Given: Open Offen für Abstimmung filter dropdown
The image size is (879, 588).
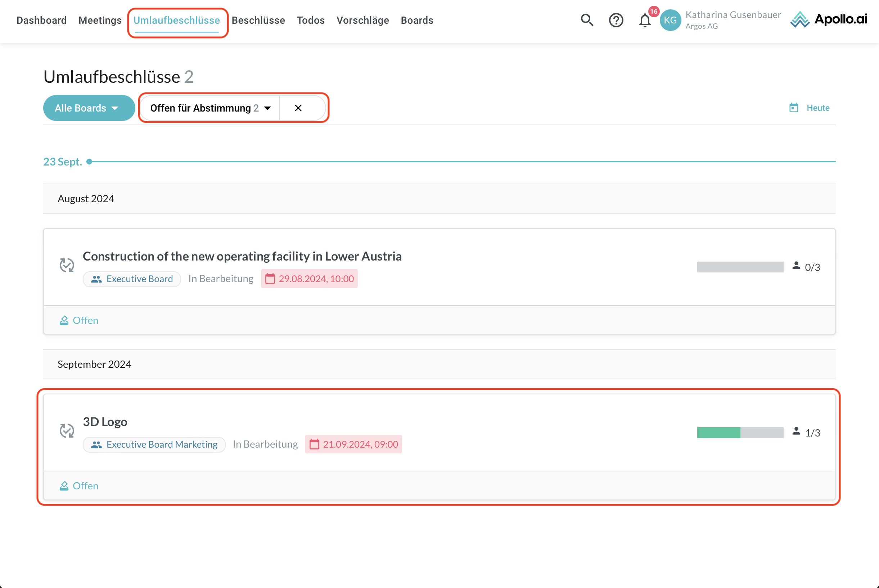Looking at the screenshot, I should click(x=210, y=108).
